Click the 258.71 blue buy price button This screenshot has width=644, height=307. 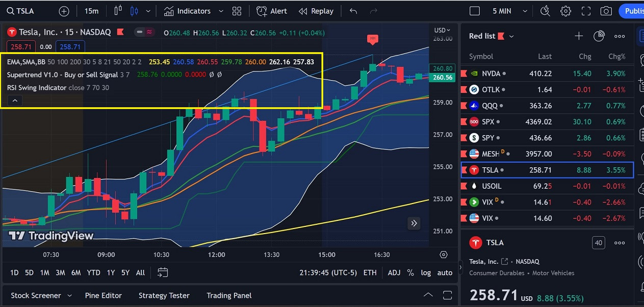click(x=70, y=46)
